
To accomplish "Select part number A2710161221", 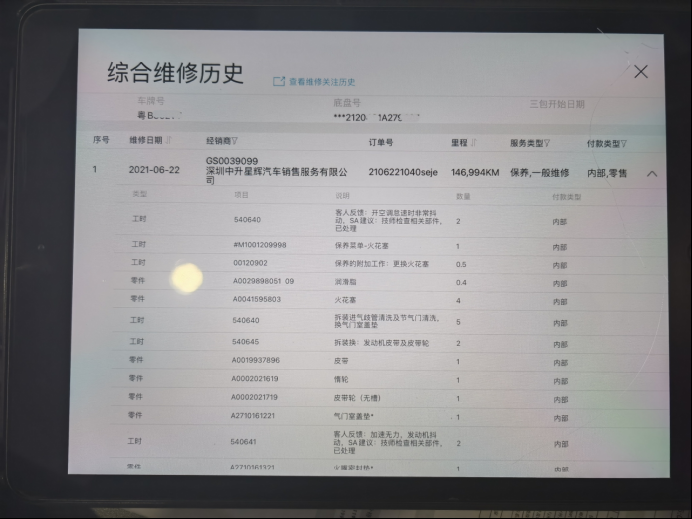I will click(253, 416).
